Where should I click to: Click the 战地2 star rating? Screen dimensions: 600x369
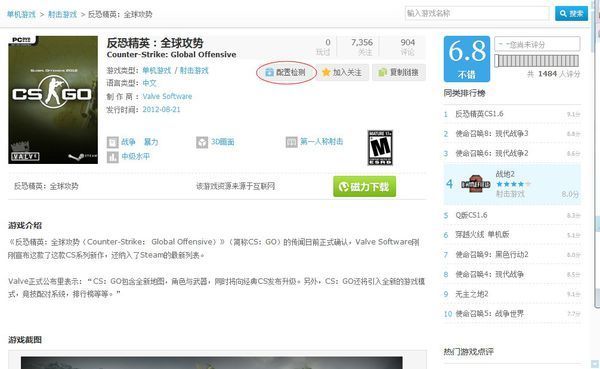[514, 184]
